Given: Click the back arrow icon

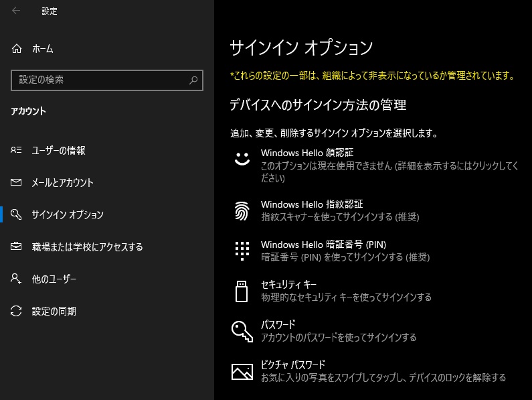Looking at the screenshot, I should 16,11.
